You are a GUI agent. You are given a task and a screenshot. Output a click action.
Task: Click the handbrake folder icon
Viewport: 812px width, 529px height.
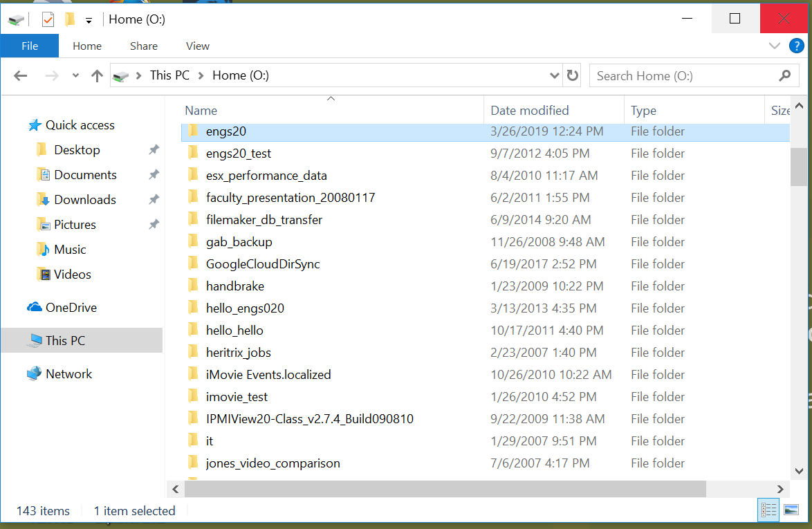[193, 286]
